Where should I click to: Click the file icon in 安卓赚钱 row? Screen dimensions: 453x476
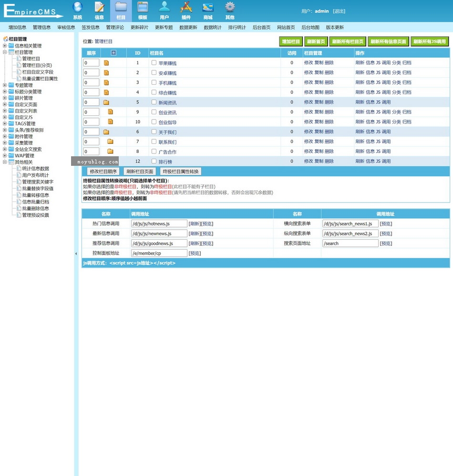106,73
